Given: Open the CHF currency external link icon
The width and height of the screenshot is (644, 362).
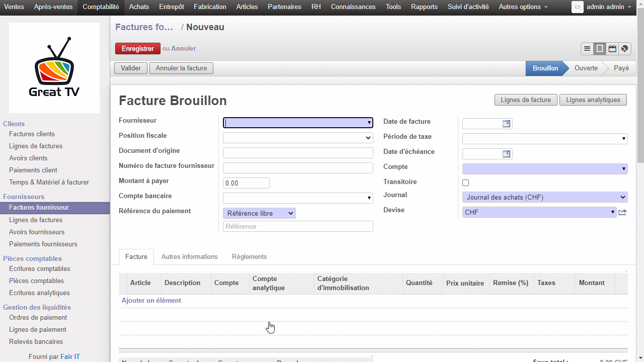Looking at the screenshot, I should (622, 212).
